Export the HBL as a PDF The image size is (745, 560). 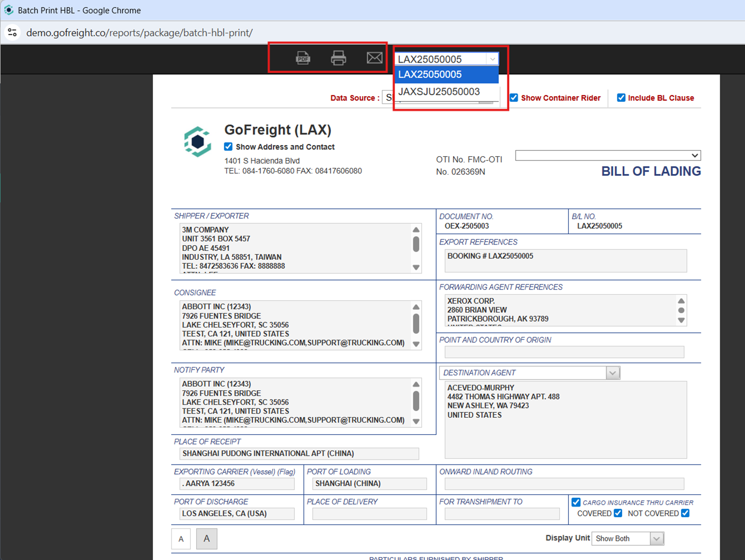point(303,57)
